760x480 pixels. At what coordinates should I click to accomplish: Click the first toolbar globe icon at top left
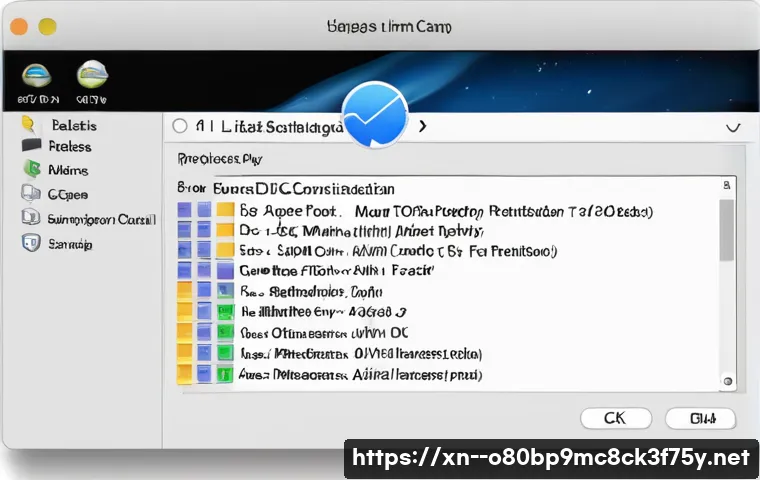click(38, 75)
